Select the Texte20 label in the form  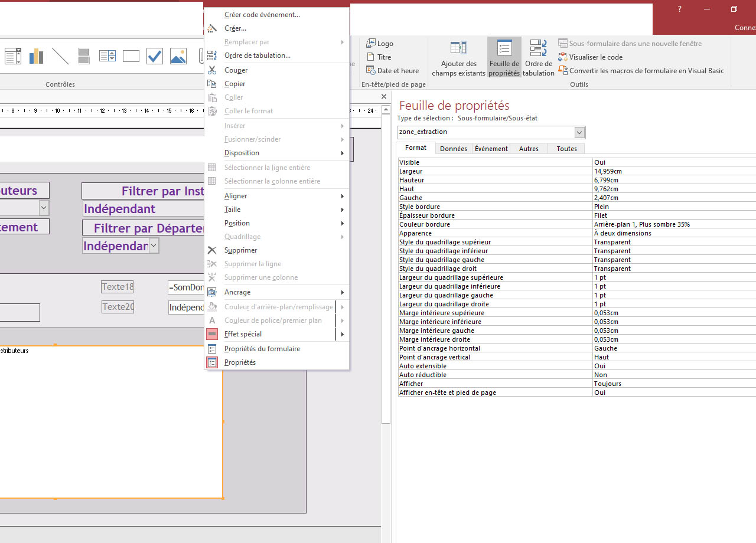pos(118,307)
